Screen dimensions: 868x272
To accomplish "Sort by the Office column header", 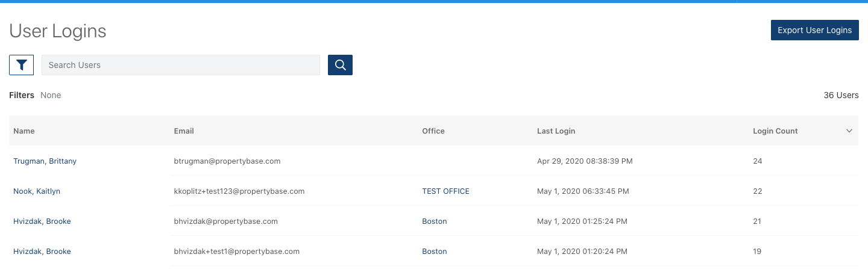I will [433, 131].
